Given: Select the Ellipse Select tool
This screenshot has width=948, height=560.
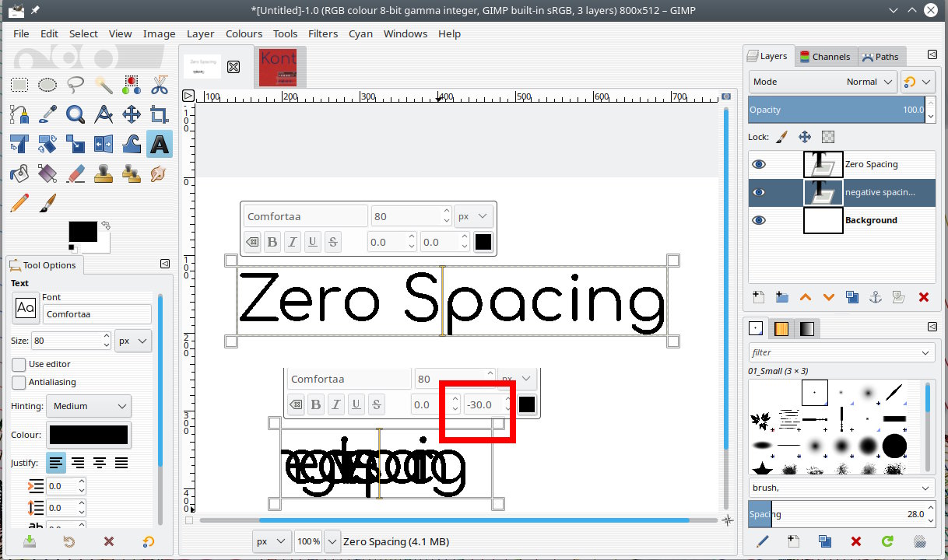Looking at the screenshot, I should [x=47, y=86].
